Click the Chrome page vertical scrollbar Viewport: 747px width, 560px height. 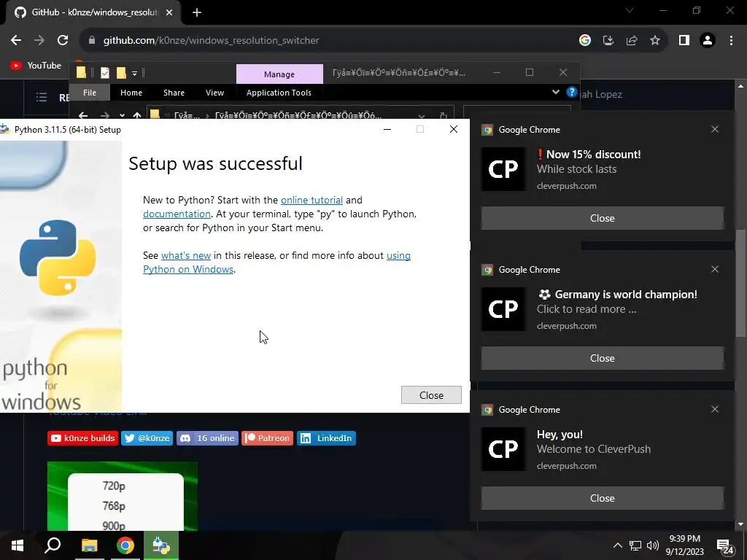(x=740, y=284)
